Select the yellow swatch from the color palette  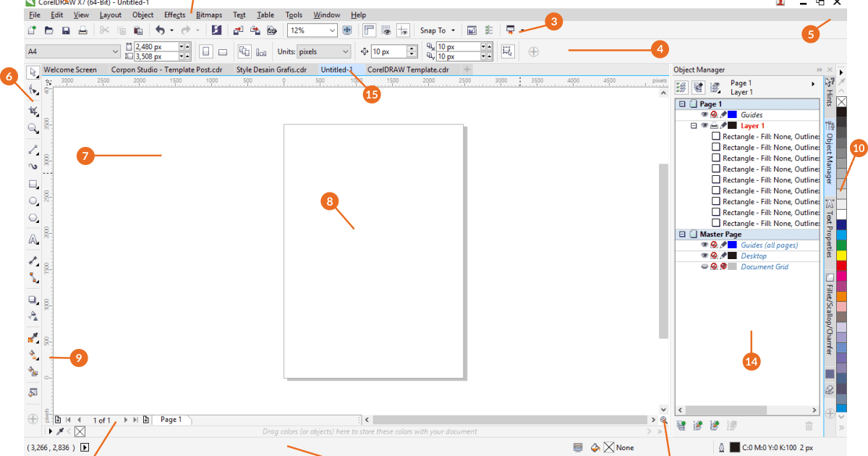click(841, 257)
